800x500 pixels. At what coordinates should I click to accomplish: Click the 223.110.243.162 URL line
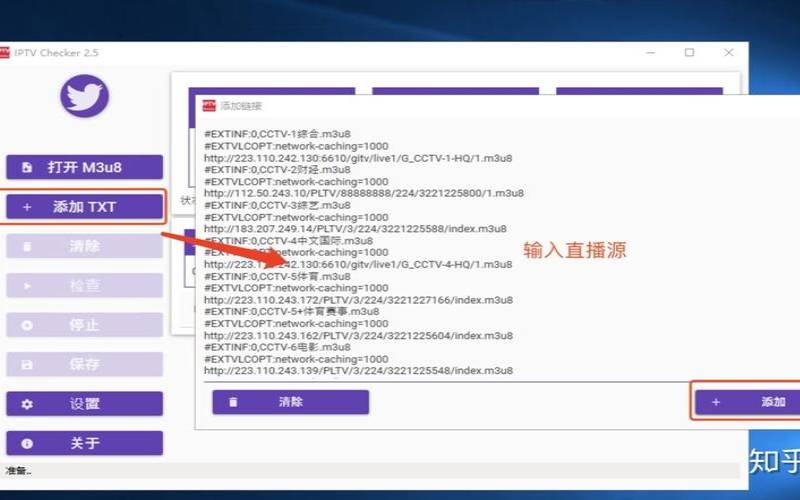coord(358,336)
